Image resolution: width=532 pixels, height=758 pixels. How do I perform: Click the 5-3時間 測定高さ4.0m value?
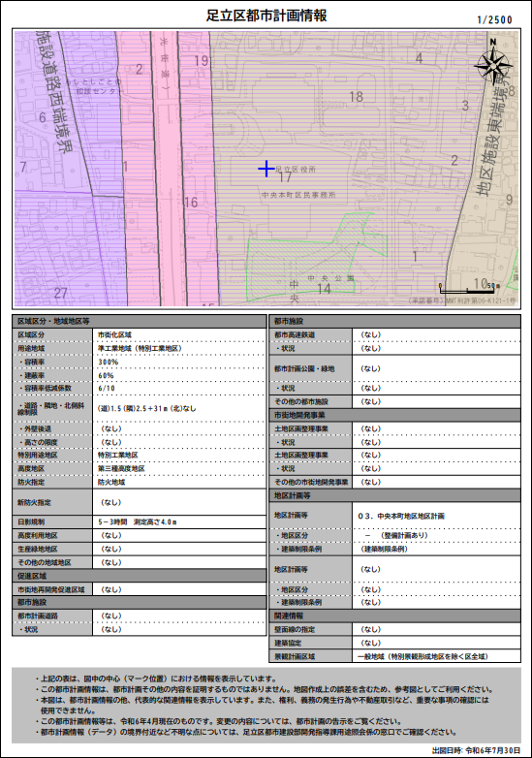pyautogui.click(x=138, y=522)
